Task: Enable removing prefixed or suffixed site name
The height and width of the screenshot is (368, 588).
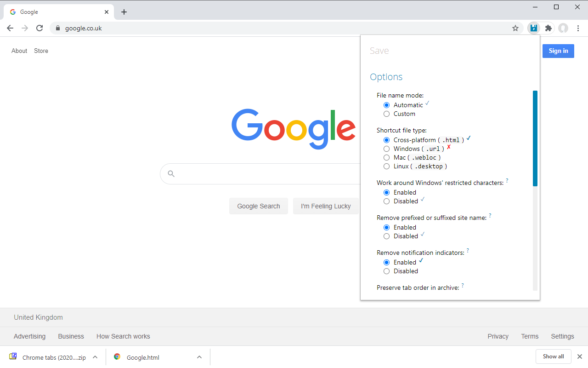Action: coord(386,228)
